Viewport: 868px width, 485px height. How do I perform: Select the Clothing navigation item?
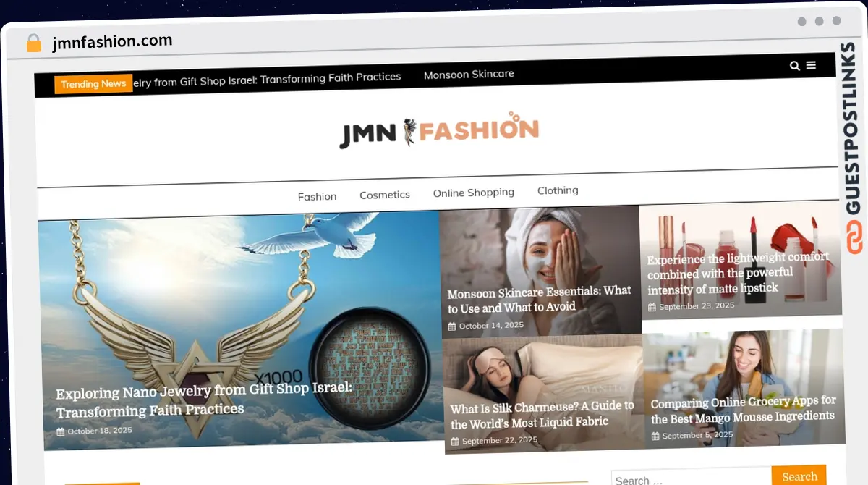coord(558,190)
